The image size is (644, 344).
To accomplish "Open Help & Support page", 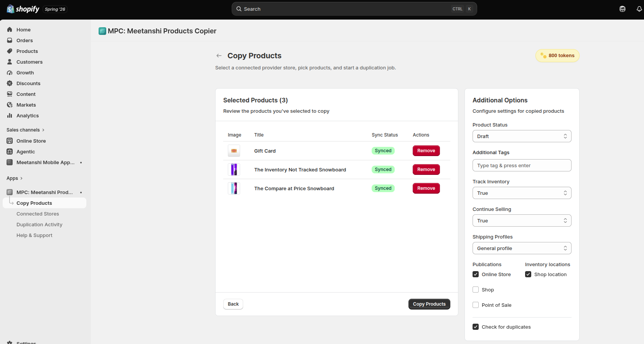I will click(x=35, y=235).
